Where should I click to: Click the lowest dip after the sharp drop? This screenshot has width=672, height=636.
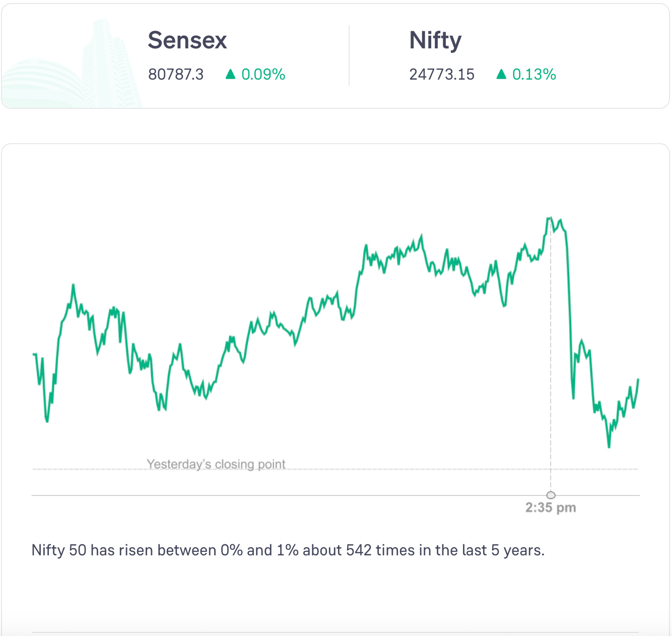pos(609,447)
